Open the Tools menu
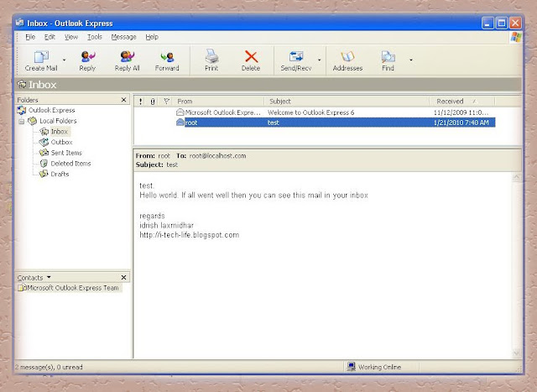This screenshot has width=537, height=392. tap(95, 37)
